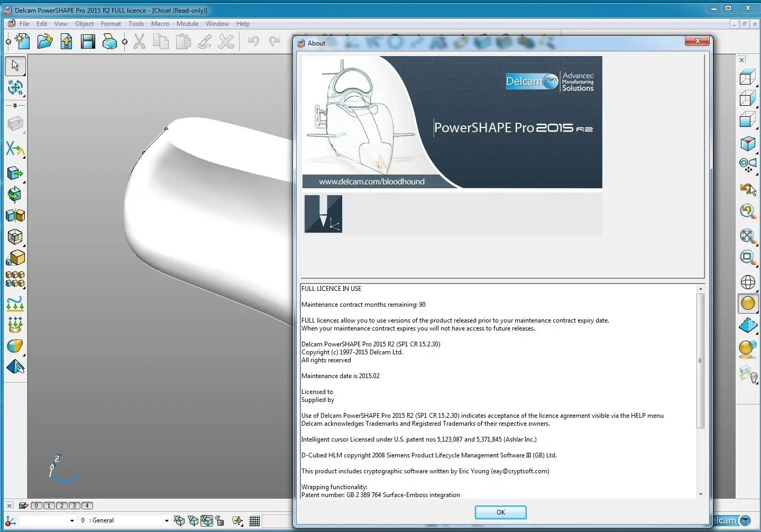Click the toolpath module thumbnail in About

click(323, 214)
